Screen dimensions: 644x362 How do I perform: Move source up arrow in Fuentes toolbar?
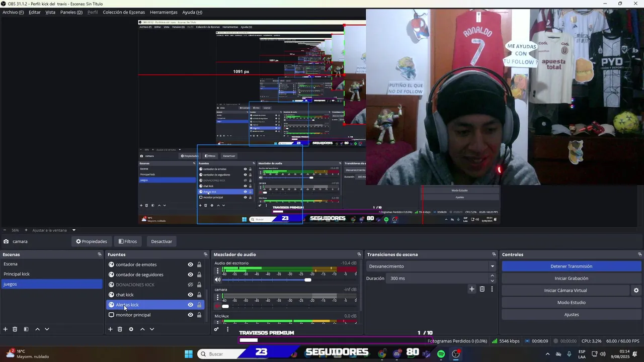point(142,329)
